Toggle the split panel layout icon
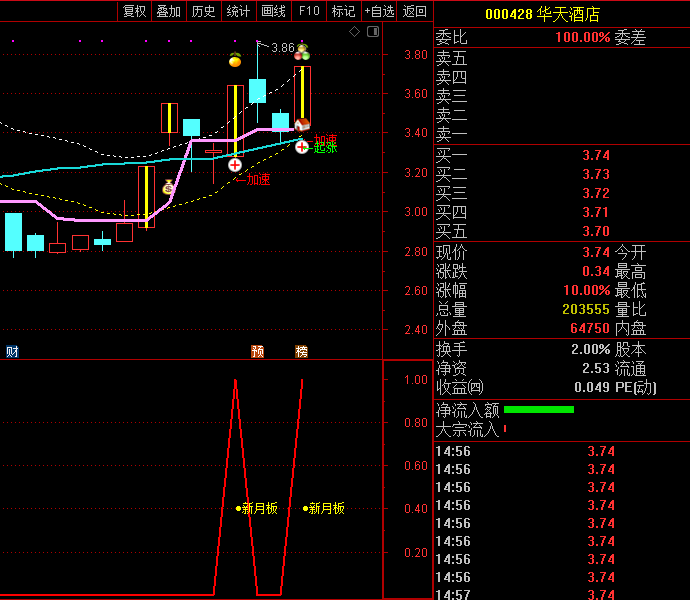The width and height of the screenshot is (690, 600). click(x=373, y=32)
